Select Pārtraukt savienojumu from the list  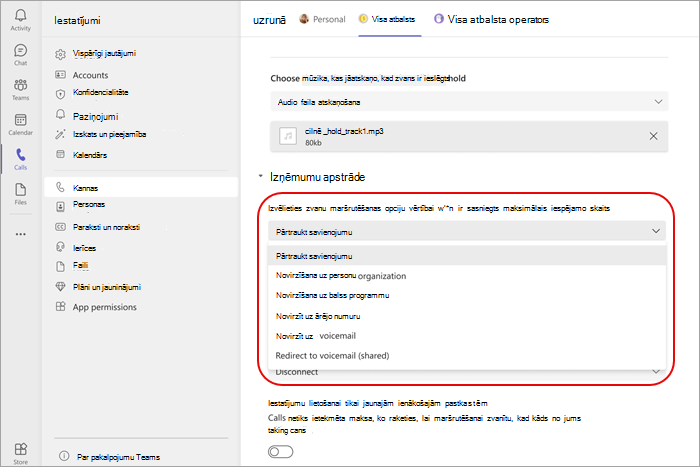coord(467,256)
